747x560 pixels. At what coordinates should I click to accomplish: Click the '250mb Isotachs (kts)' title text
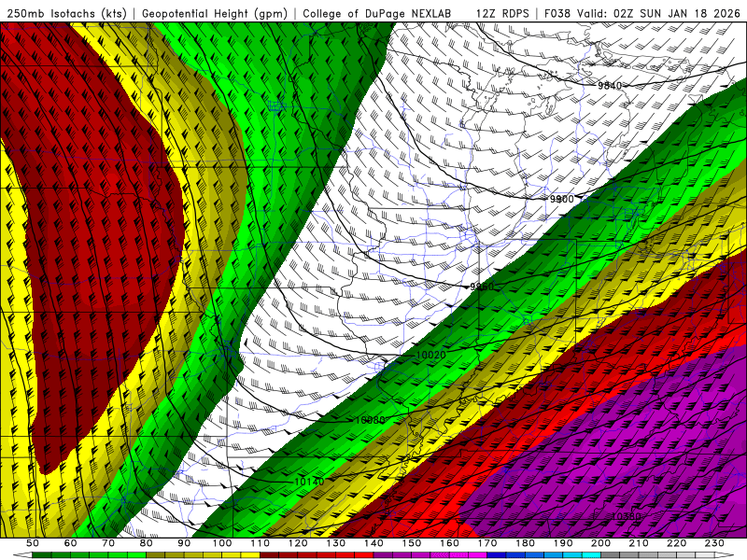pos(66,14)
